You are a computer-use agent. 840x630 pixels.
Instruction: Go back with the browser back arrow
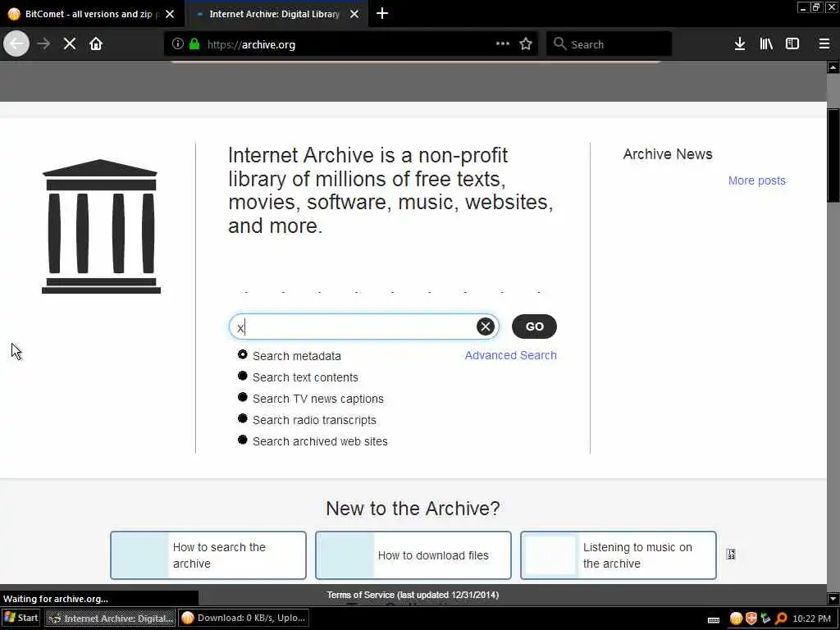point(16,44)
